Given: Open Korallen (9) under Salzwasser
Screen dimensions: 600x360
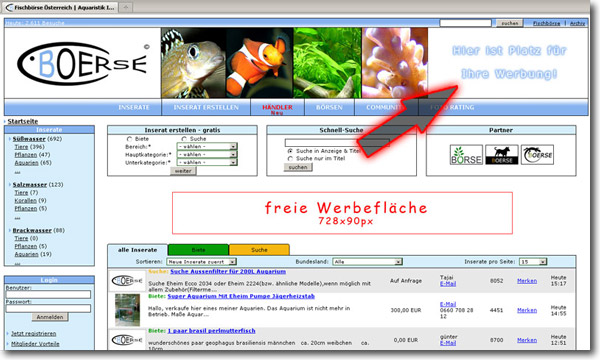Looking at the screenshot, I should click(x=26, y=200).
